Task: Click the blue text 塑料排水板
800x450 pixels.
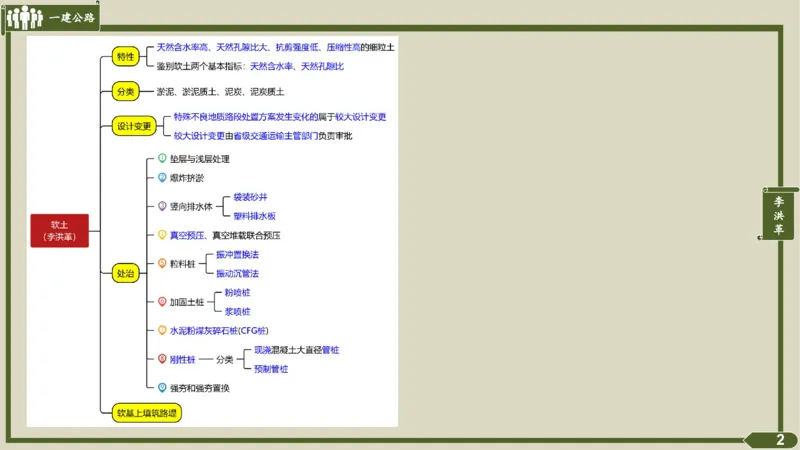Action: (x=255, y=216)
